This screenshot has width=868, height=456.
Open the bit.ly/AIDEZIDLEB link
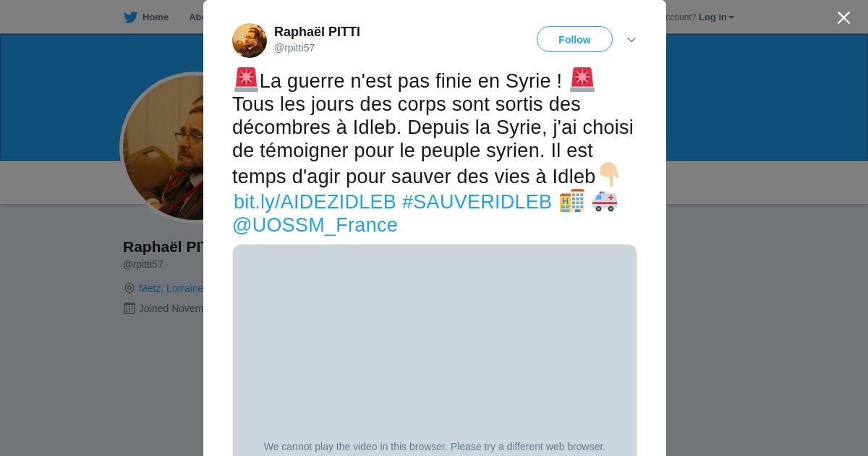coord(315,202)
